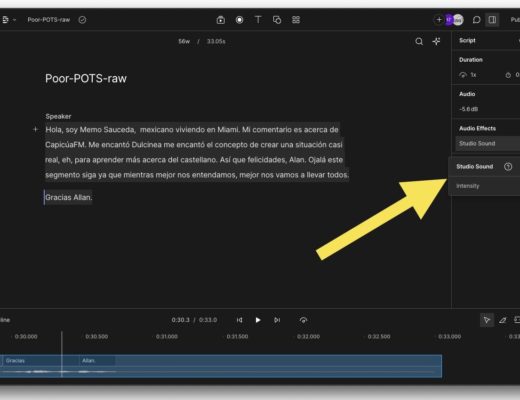Skip to previous in playback controls
The height and width of the screenshot is (400, 520).
pos(239,320)
